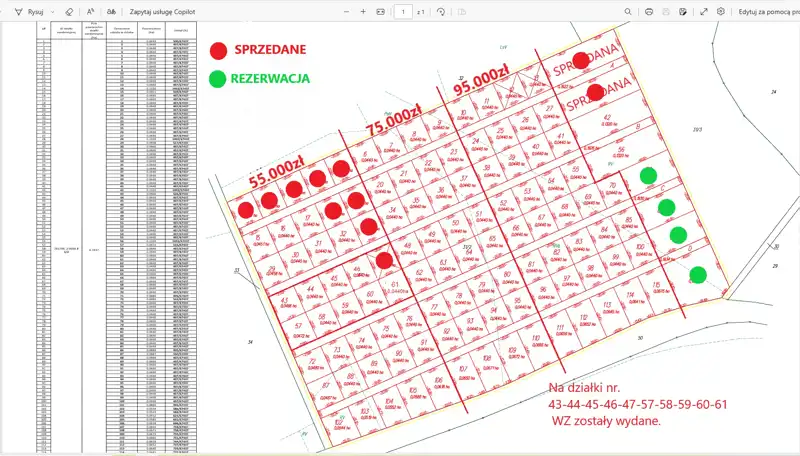This screenshot has height=456, width=800.
Task: Click the red SPRZEDANE legend circle
Action: point(218,50)
